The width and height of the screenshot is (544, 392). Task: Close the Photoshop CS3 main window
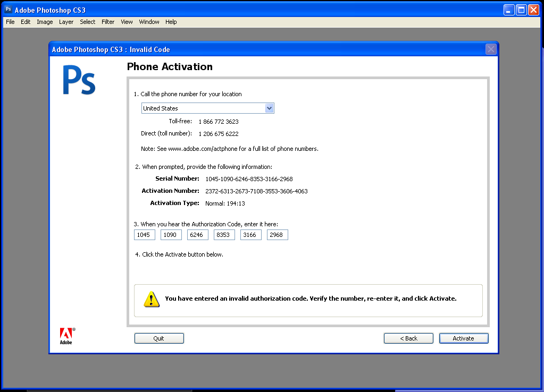pos(533,10)
